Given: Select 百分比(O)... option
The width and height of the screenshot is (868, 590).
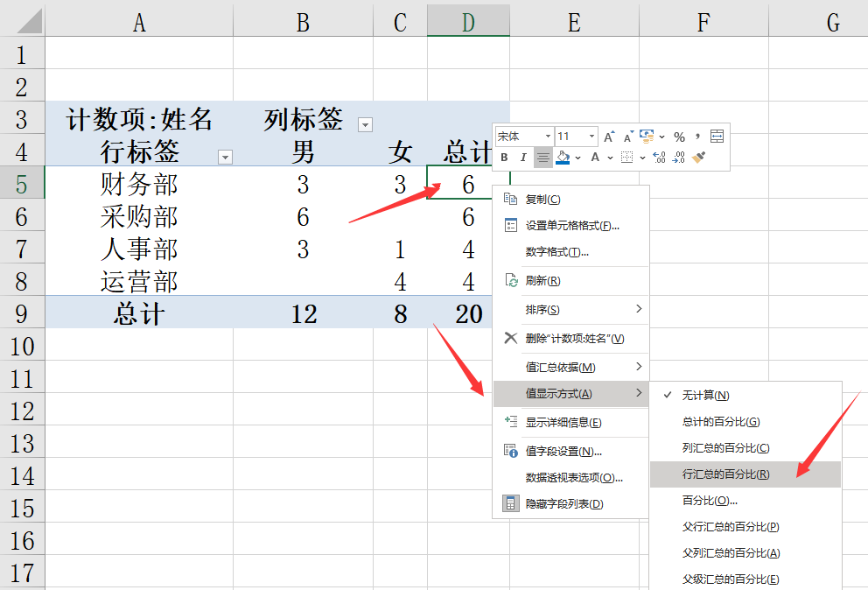Looking at the screenshot, I should pos(745,501).
